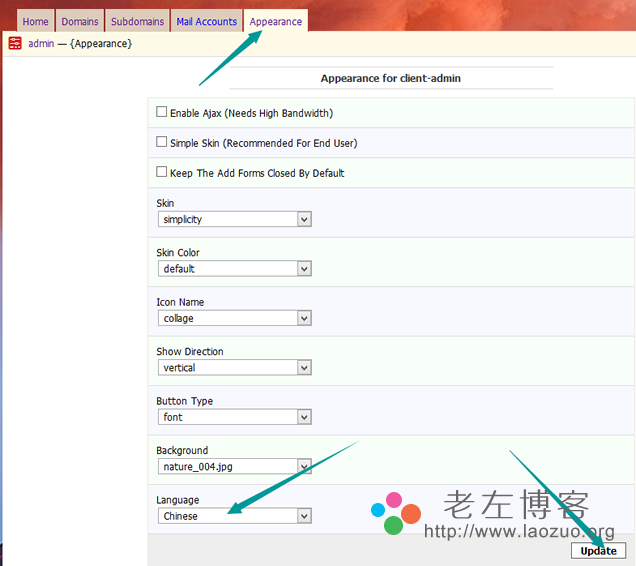Image resolution: width=636 pixels, height=566 pixels.
Task: Check Keep The Add Forms Closed By Default
Action: tap(161, 172)
